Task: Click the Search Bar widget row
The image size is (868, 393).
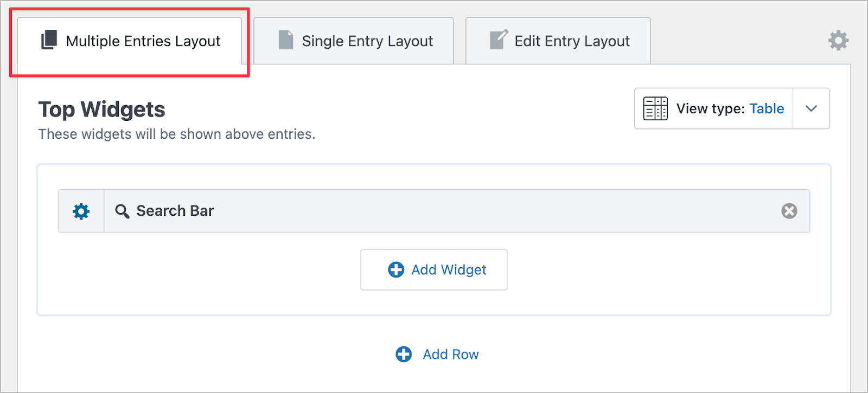Action: 380,211
